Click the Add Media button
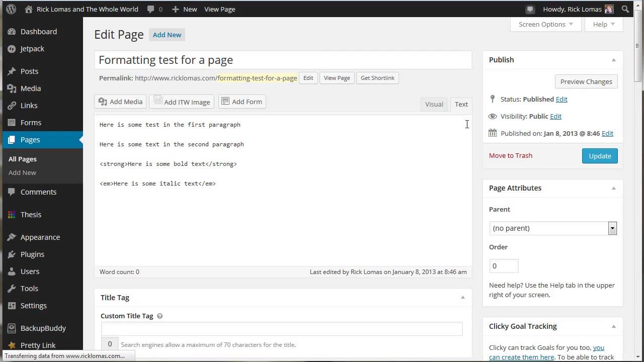Image resolution: width=644 pixels, height=362 pixels. [x=120, y=102]
